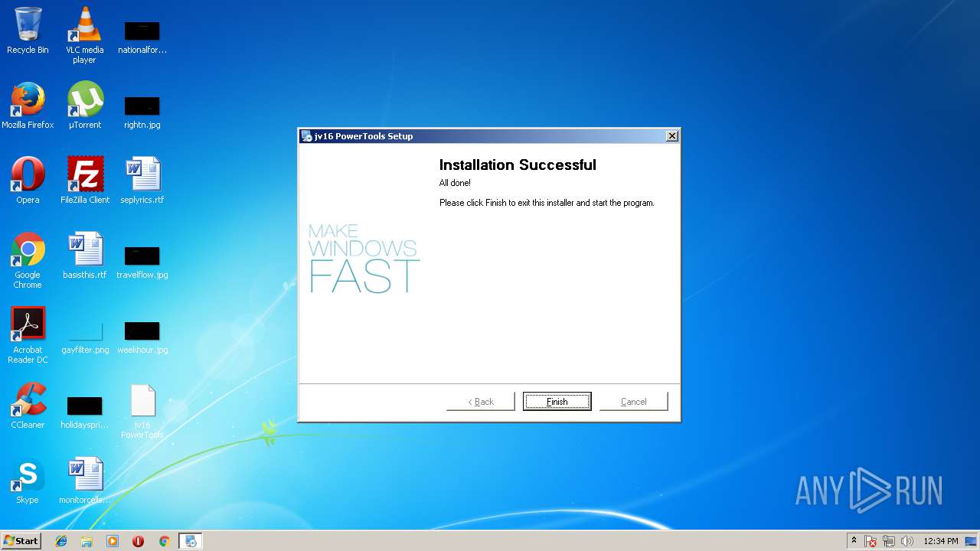Select the VLC media player shortcut
This screenshot has width=980, height=551.
[x=85, y=36]
